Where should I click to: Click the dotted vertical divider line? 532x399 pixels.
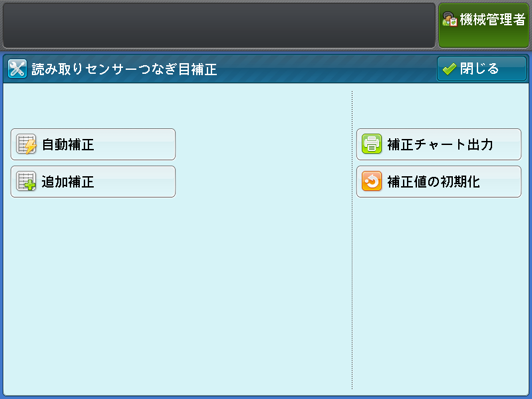click(x=352, y=266)
